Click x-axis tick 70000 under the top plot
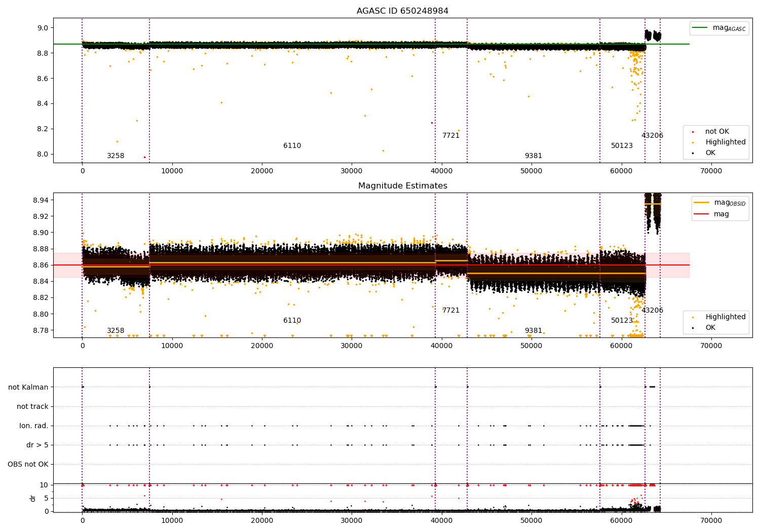Screen dimensions: 760x532 coord(711,171)
